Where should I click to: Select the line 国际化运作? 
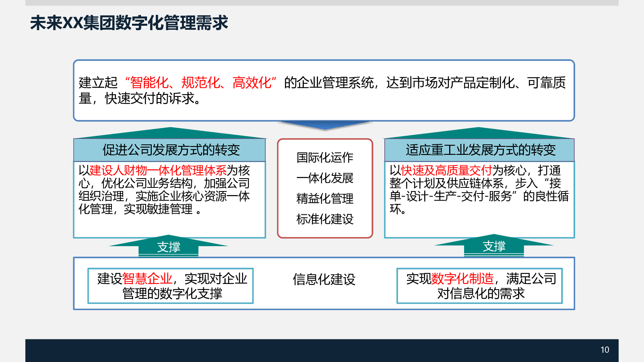tap(325, 158)
